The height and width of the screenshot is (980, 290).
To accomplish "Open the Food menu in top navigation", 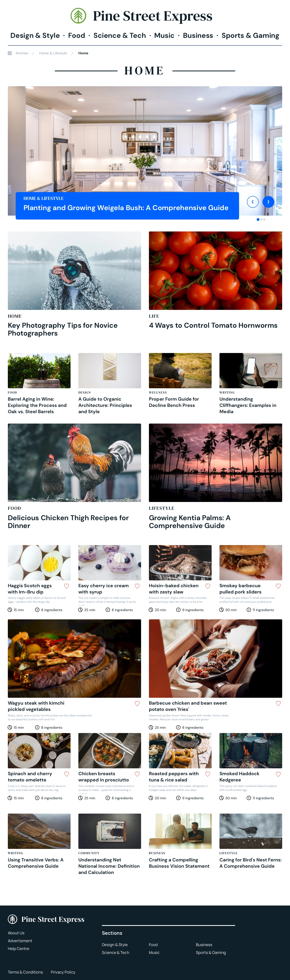I will pos(76,35).
